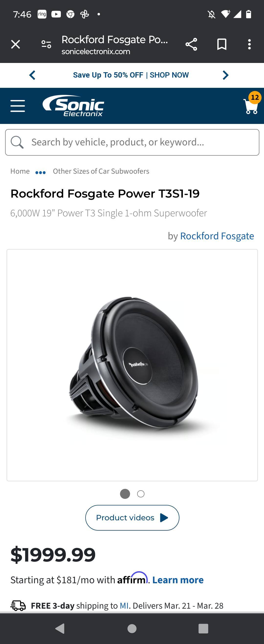Click the Sonic Electronix logo
Screen dimensions: 264x644
tap(73, 106)
